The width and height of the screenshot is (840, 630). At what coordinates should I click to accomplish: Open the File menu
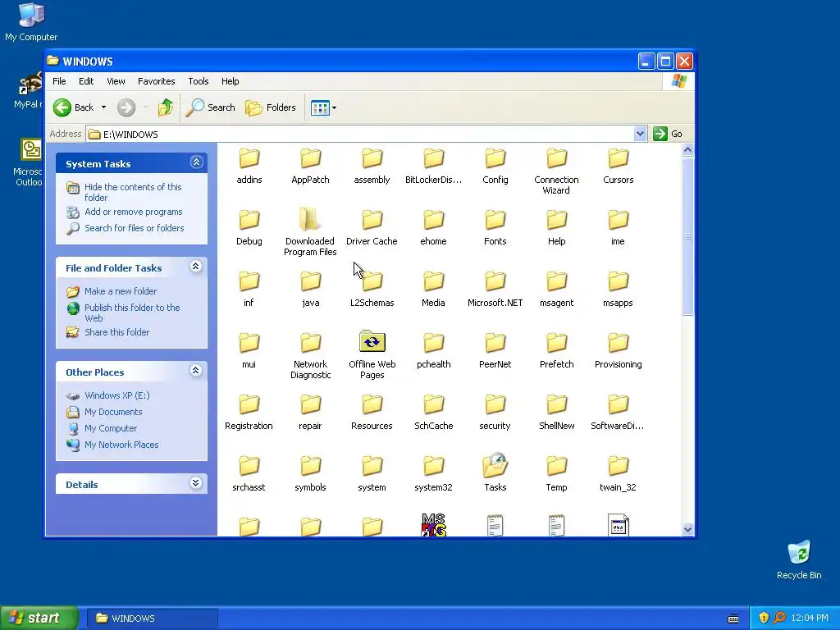point(59,81)
